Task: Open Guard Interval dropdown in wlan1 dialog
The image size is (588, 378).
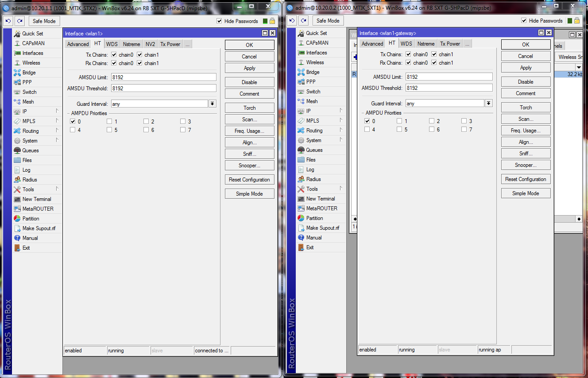Action: click(213, 104)
